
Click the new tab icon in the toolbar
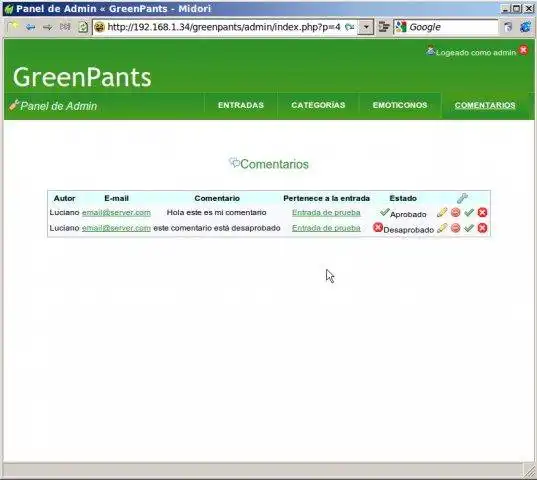[14, 26]
